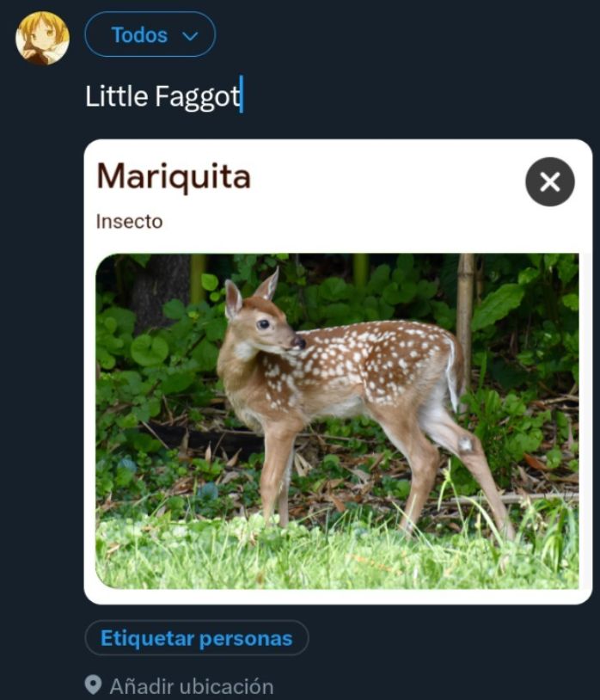600x700 pixels.
Task: Click the X icon on the attached image
Action: pyautogui.click(x=549, y=181)
